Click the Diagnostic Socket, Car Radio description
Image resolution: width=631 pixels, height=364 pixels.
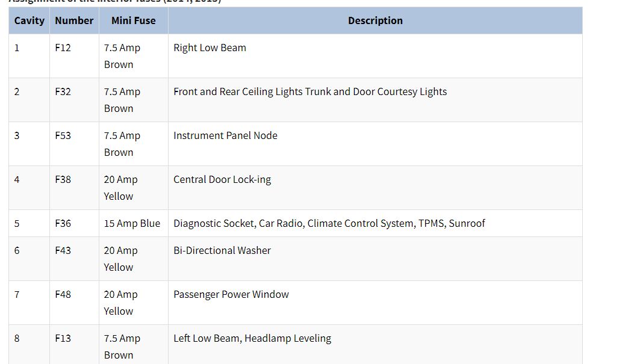[x=329, y=223]
